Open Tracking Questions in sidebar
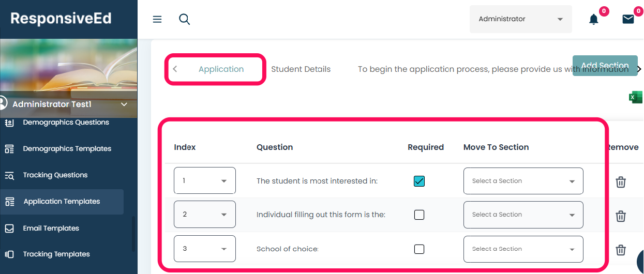Image resolution: width=644 pixels, height=274 pixels. 55,175
